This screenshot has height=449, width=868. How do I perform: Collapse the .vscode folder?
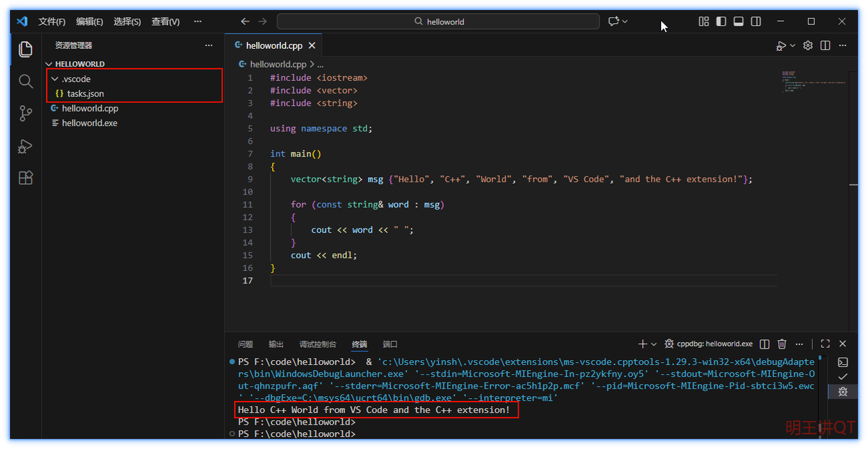55,79
